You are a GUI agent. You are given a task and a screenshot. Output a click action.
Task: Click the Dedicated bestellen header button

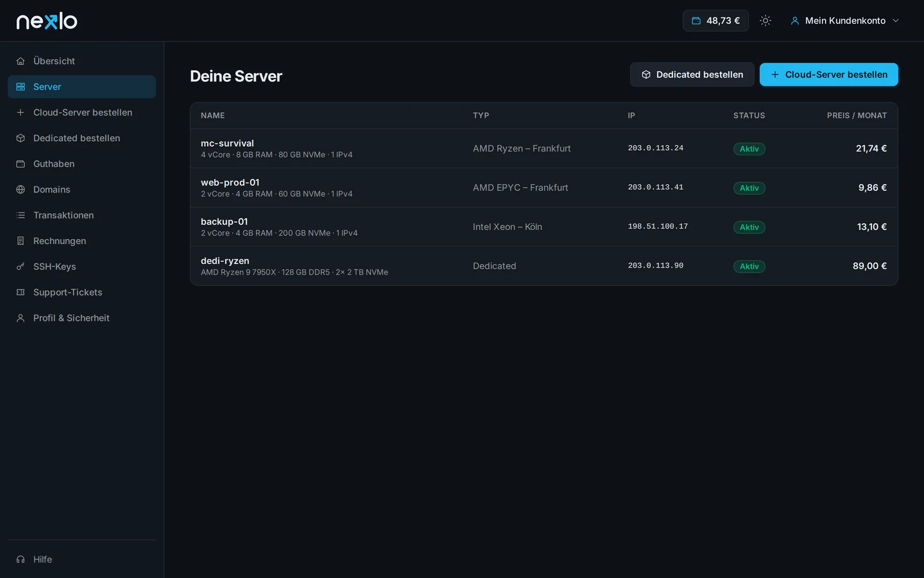[692, 75]
